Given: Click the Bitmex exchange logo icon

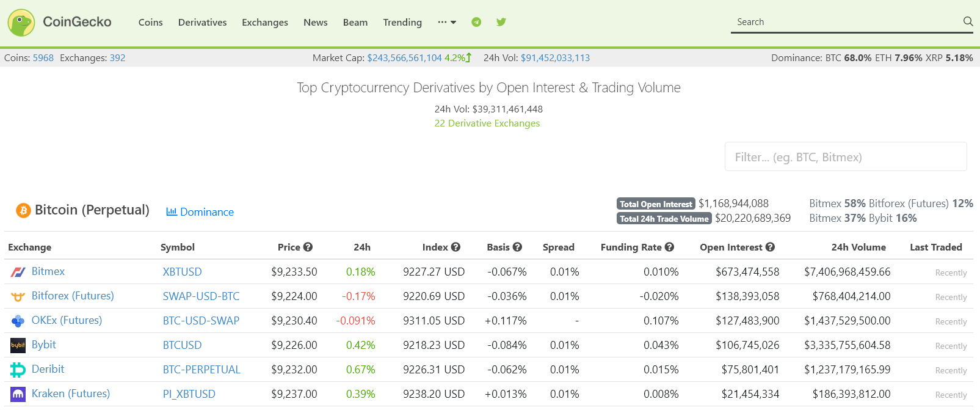Looking at the screenshot, I should click(18, 272).
